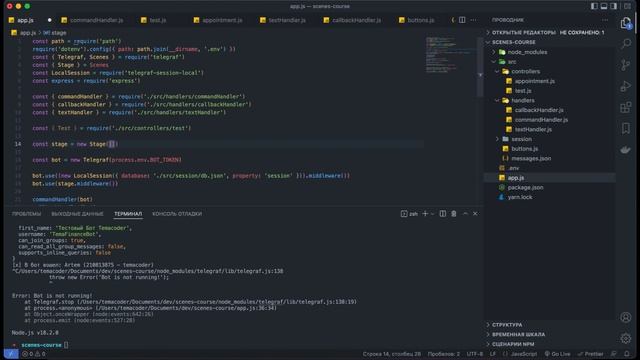640x360 pixels.
Task: Click Go Live in status bar
Action: click(557, 354)
